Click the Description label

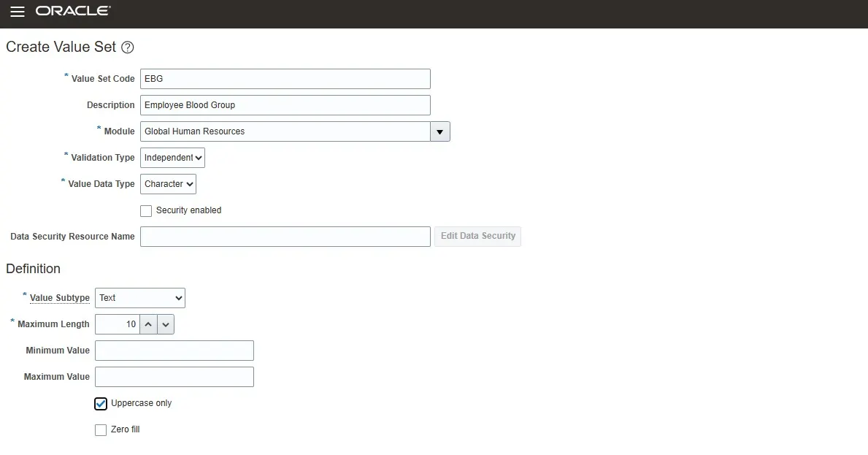coord(111,105)
